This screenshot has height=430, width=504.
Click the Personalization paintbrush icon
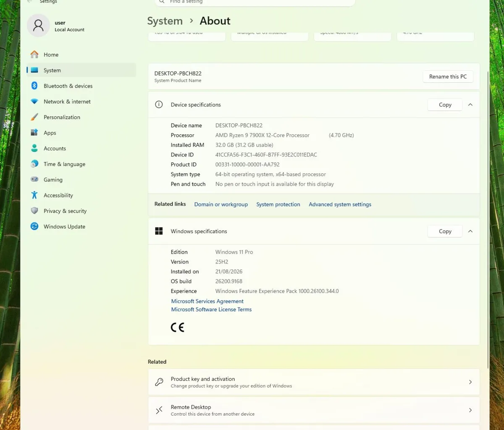click(34, 117)
